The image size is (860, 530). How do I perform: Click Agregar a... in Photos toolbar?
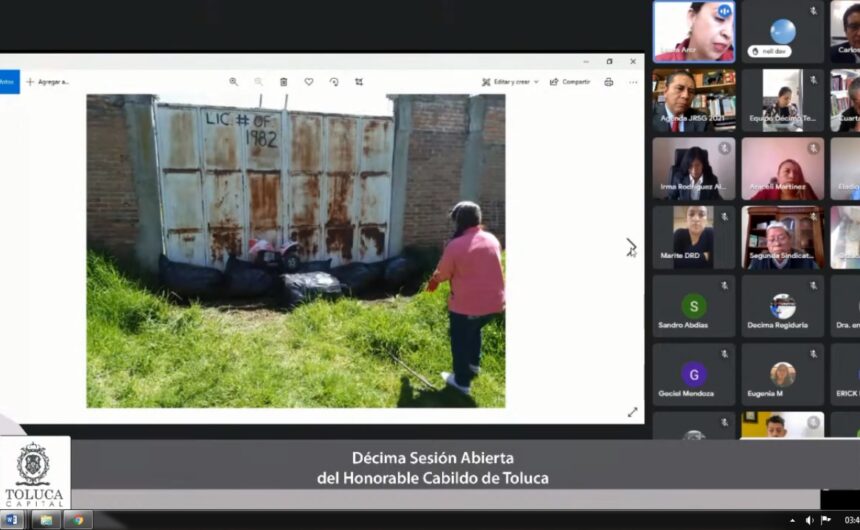pyautogui.click(x=48, y=82)
